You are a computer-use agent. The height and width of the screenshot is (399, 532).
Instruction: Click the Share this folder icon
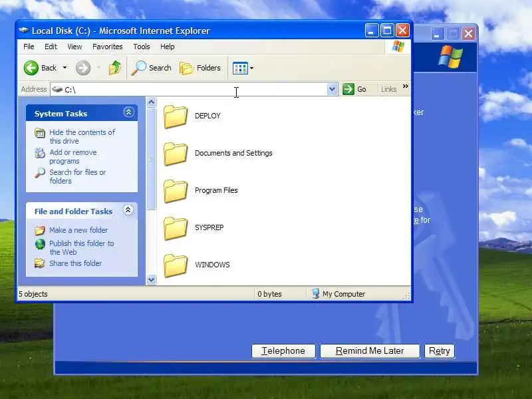click(40, 263)
